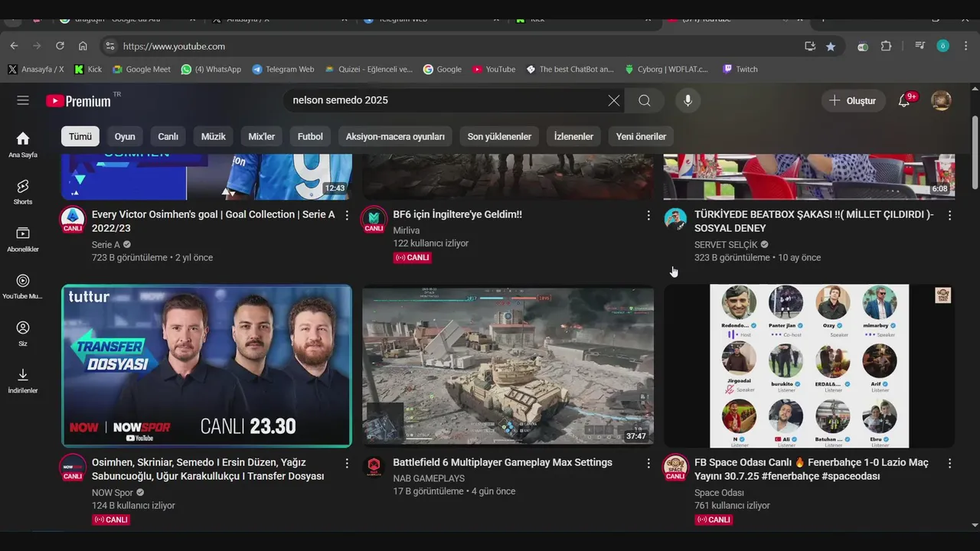This screenshot has width=980, height=551.
Task: Open Transfer Dosyası video thumbnail
Action: (207, 366)
